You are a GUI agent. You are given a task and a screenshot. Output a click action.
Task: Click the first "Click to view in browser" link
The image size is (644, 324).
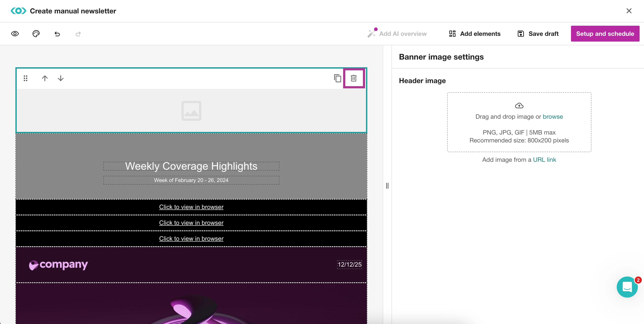(x=191, y=207)
